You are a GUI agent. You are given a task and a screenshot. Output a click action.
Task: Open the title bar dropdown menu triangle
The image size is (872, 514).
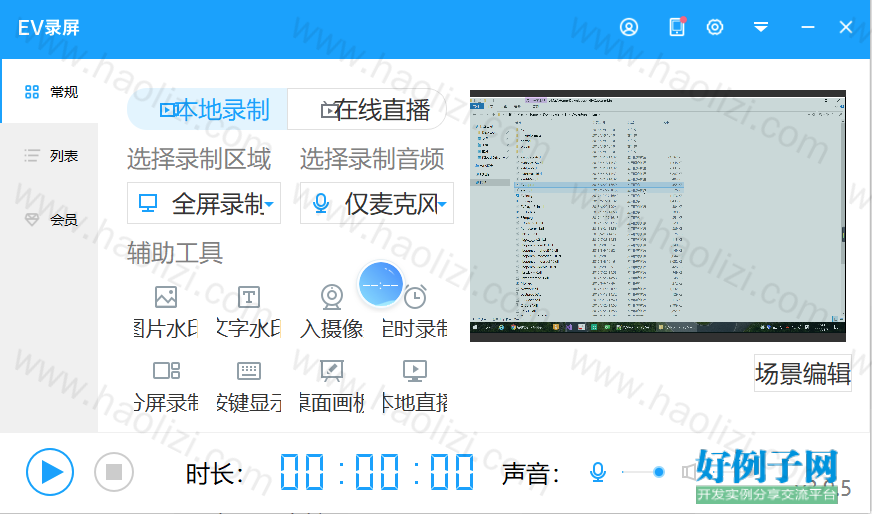click(761, 27)
